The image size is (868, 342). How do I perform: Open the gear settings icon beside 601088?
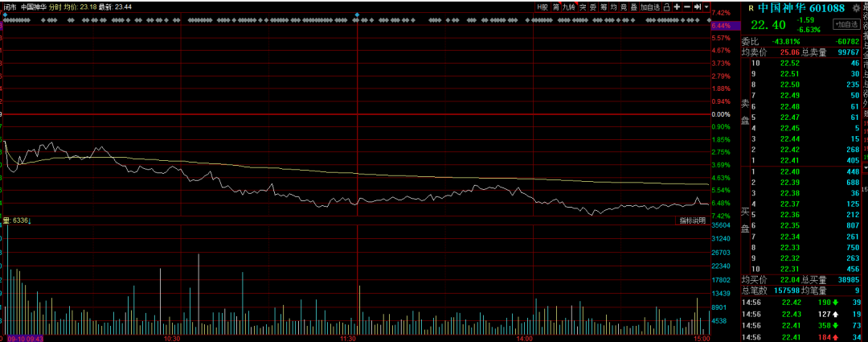tap(855, 8)
